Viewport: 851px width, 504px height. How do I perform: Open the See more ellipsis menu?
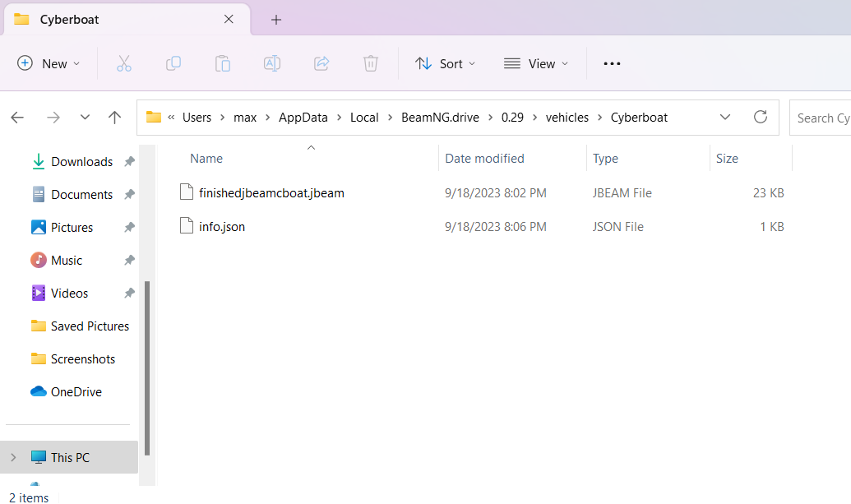pos(612,63)
